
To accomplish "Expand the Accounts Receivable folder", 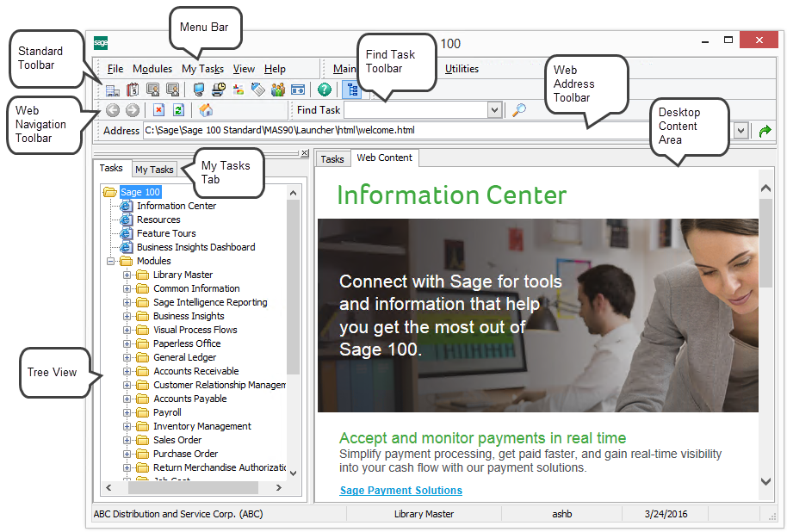I will point(127,371).
